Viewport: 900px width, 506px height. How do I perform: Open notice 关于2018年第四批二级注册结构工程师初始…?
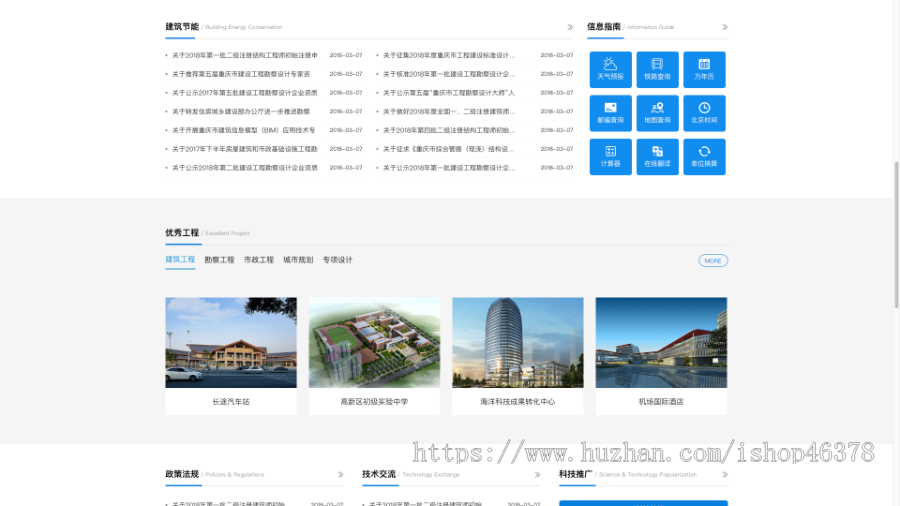tap(449, 130)
